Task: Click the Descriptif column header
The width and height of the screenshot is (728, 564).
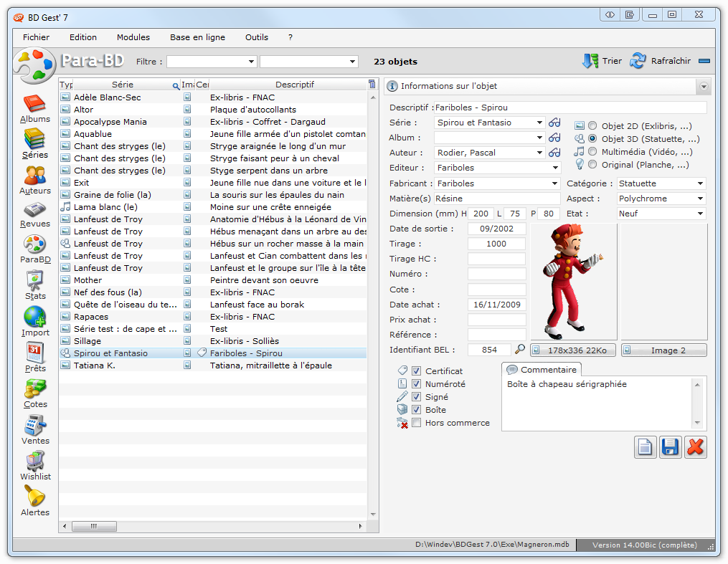Action: pos(289,85)
